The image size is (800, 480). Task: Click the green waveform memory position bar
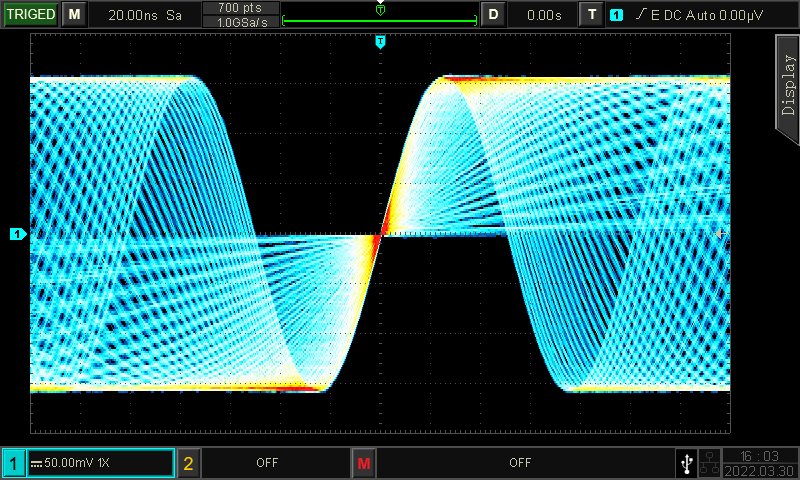[x=379, y=18]
